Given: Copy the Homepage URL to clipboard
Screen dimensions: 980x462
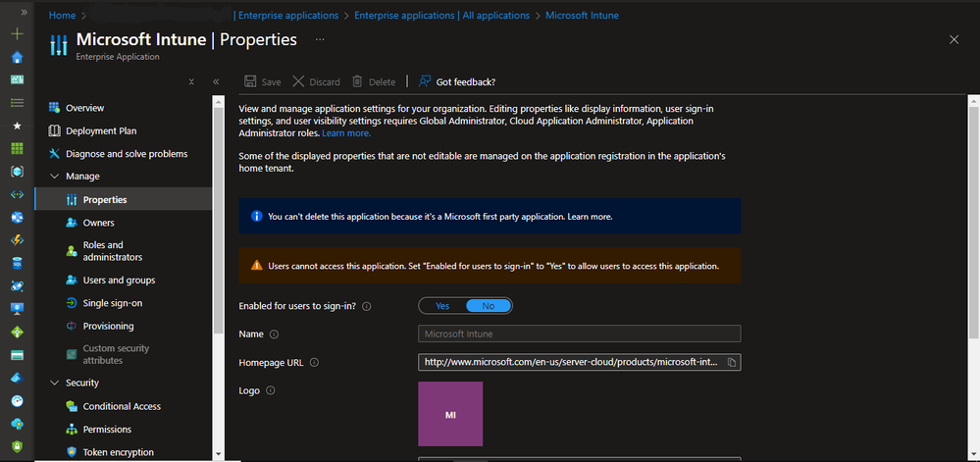Looking at the screenshot, I should pos(732,363).
